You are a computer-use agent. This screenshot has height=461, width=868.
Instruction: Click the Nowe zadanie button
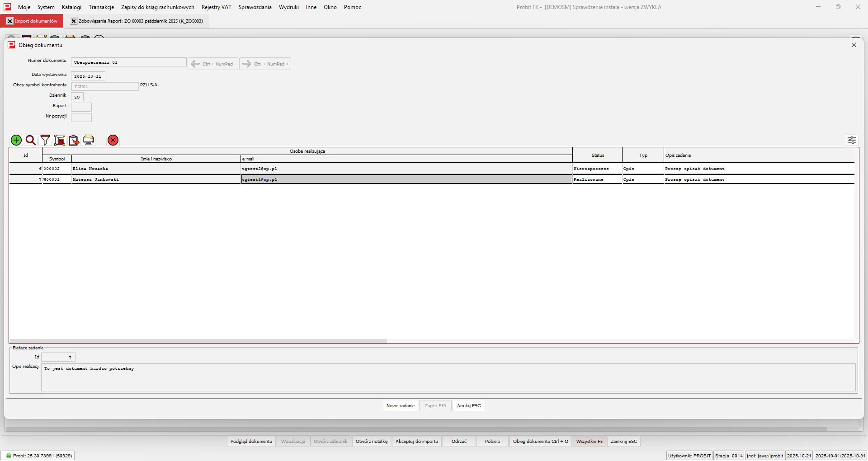coord(400,406)
